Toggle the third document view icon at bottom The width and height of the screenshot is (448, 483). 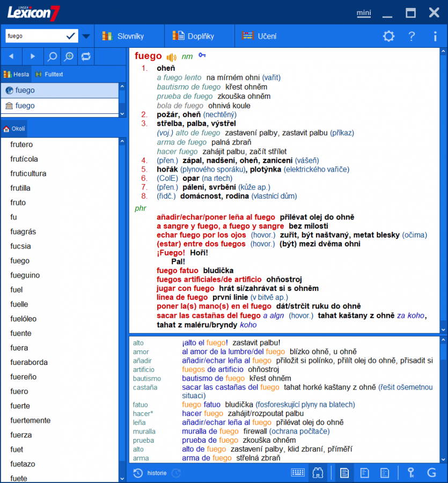coord(385,473)
